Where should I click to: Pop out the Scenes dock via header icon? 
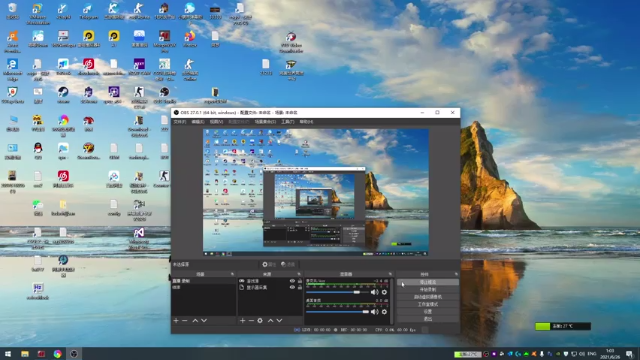coord(232,274)
